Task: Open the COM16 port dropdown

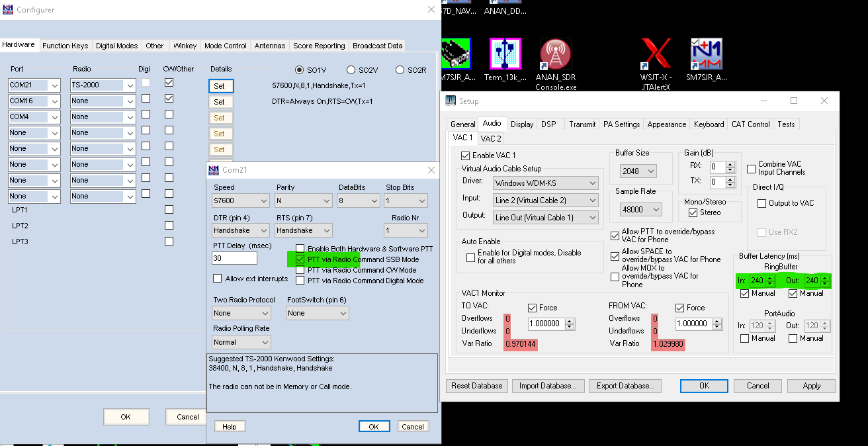Action: (x=54, y=101)
